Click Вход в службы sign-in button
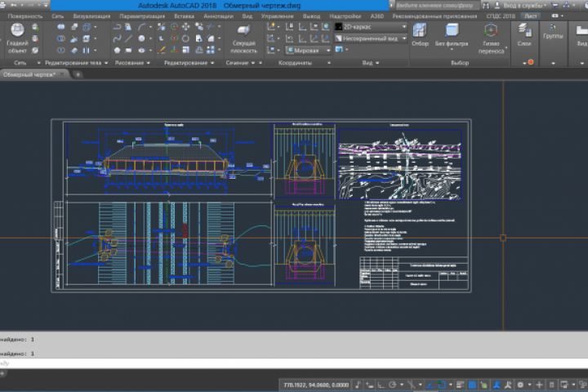Screen dimensions: 588x392 [523, 5]
